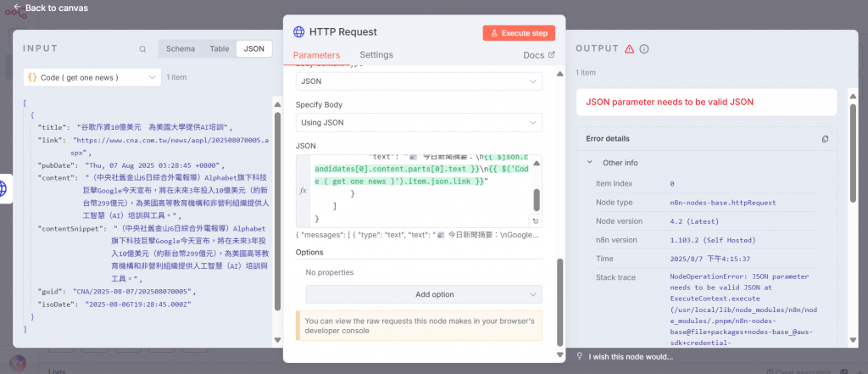The image size is (868, 374).
Task: Click the Time value 2025/8/7 下午4:15:37
Action: (x=709, y=259)
